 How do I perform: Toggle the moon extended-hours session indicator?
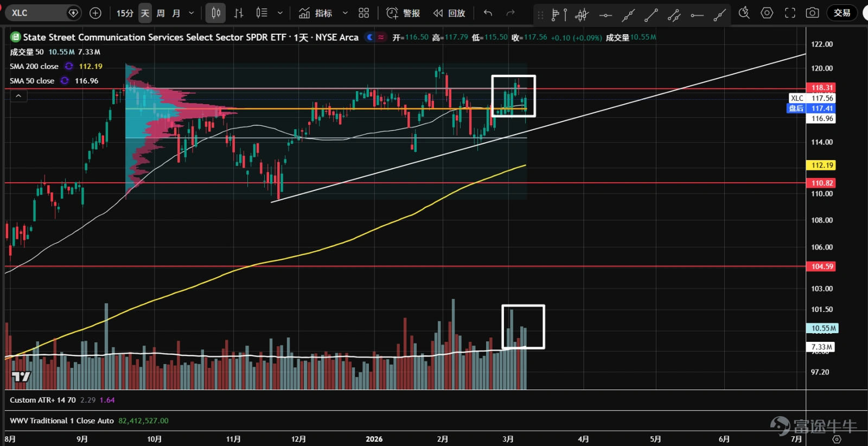click(x=370, y=37)
